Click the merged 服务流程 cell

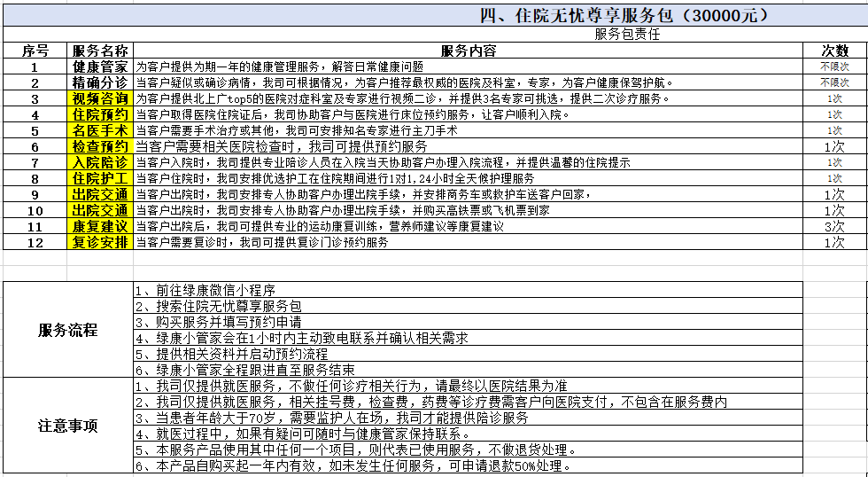coord(67,330)
